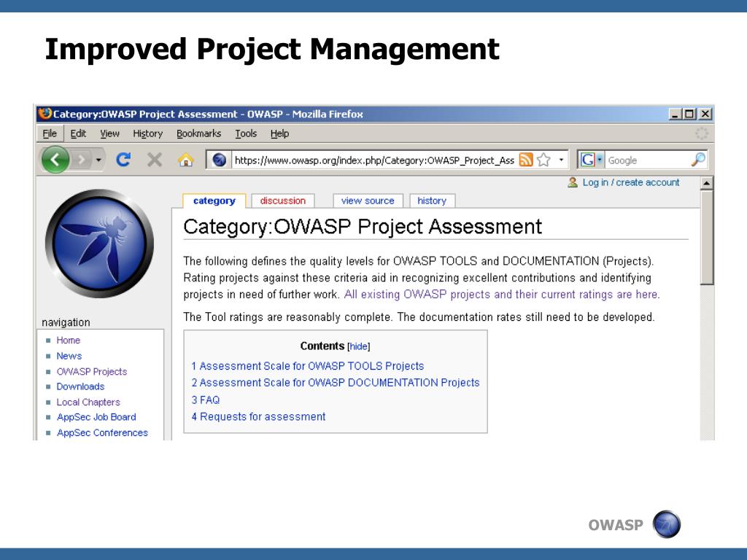The width and height of the screenshot is (747, 560).
Task: Open the Downloads navigation link
Action: coord(80,386)
